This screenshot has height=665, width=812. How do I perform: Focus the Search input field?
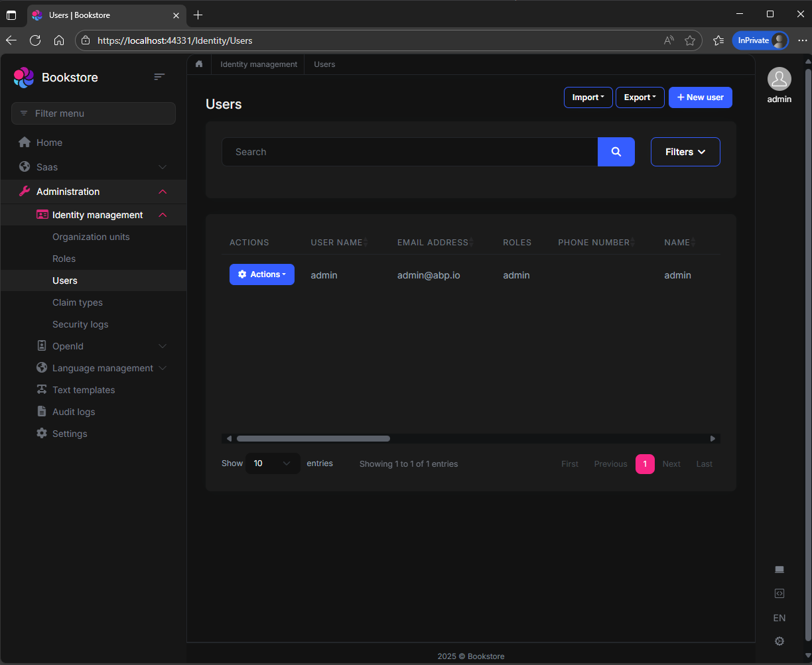click(x=410, y=152)
